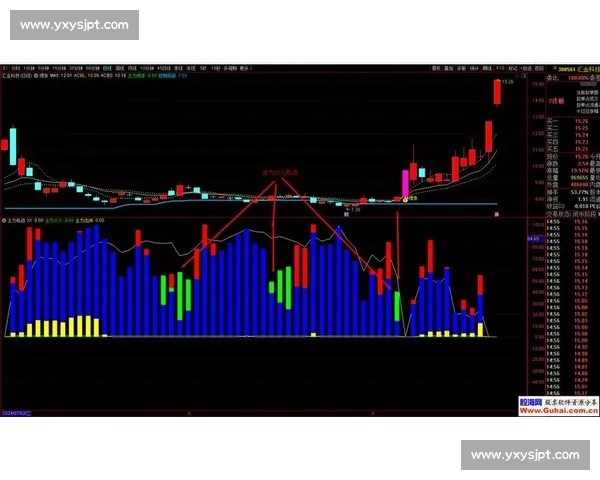Open the 复权 adjustment dropdown
This screenshot has height=480, width=600.
coord(435,67)
